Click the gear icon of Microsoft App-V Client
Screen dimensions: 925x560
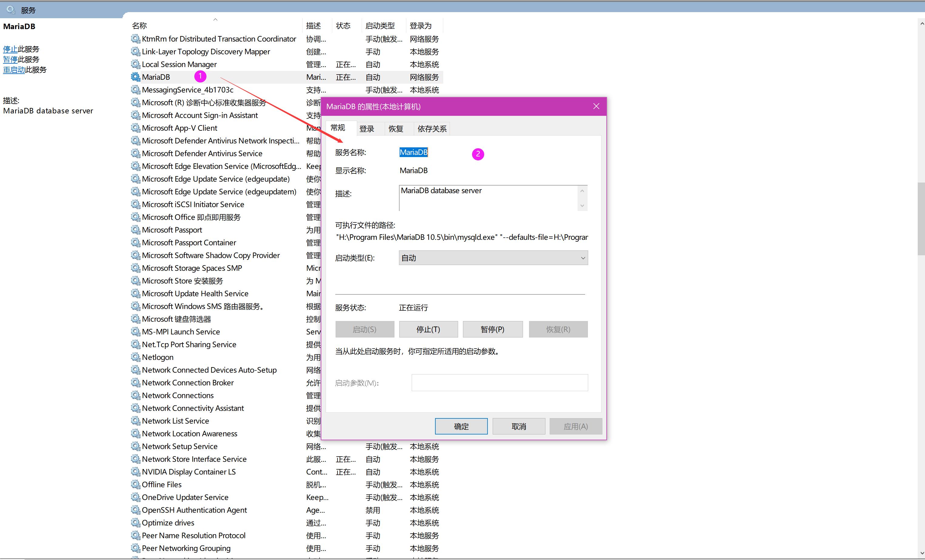(x=135, y=128)
